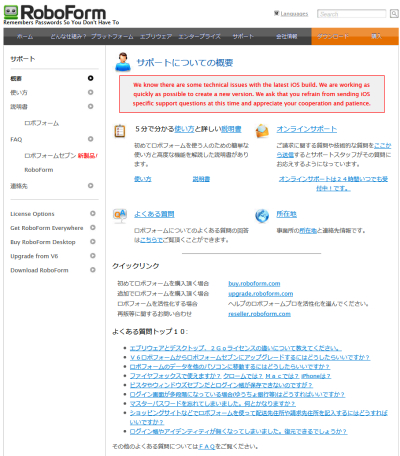Click the support person icon by the page heading
The image size is (400, 456).
pyautogui.click(x=123, y=62)
